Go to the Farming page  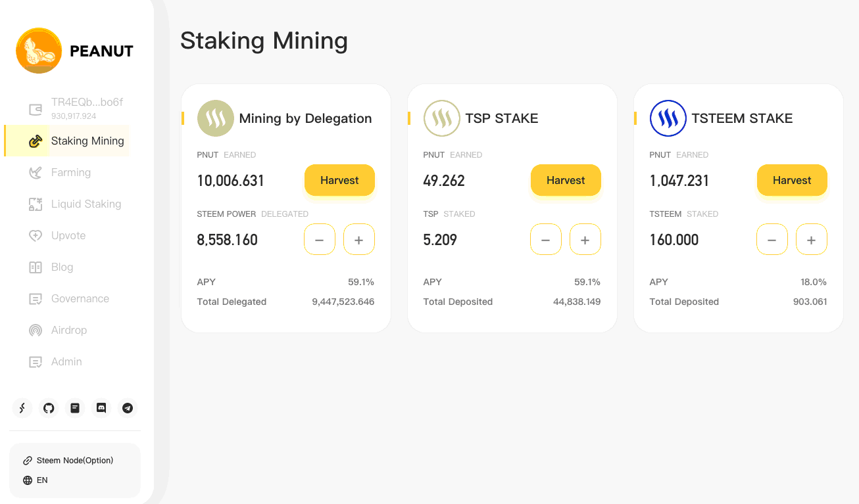[x=71, y=172]
